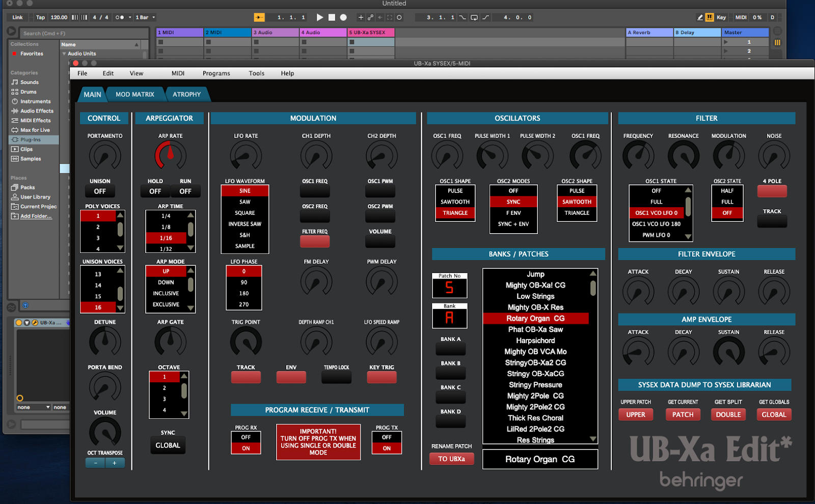Open the Tools menu
The image size is (815, 504).
point(257,73)
